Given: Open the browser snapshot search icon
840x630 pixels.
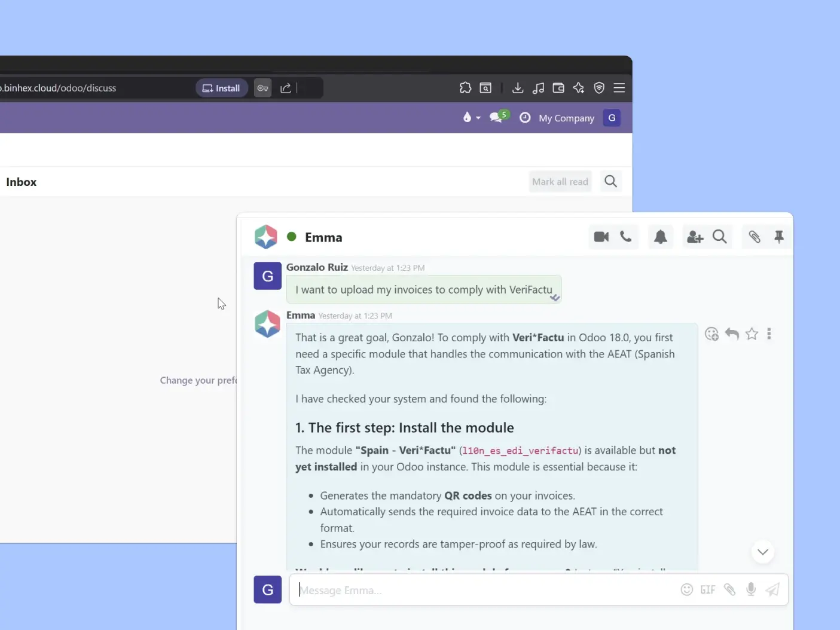Looking at the screenshot, I should [485, 88].
